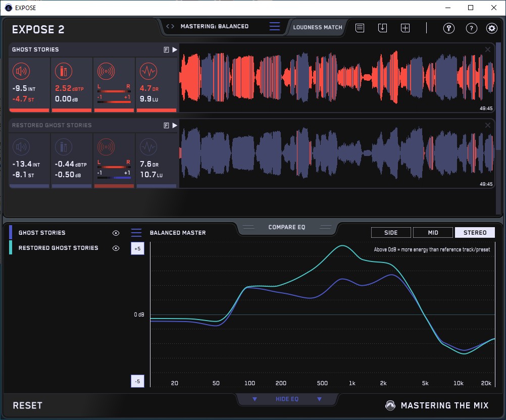Toggle Loudness Match

pyautogui.click(x=318, y=27)
